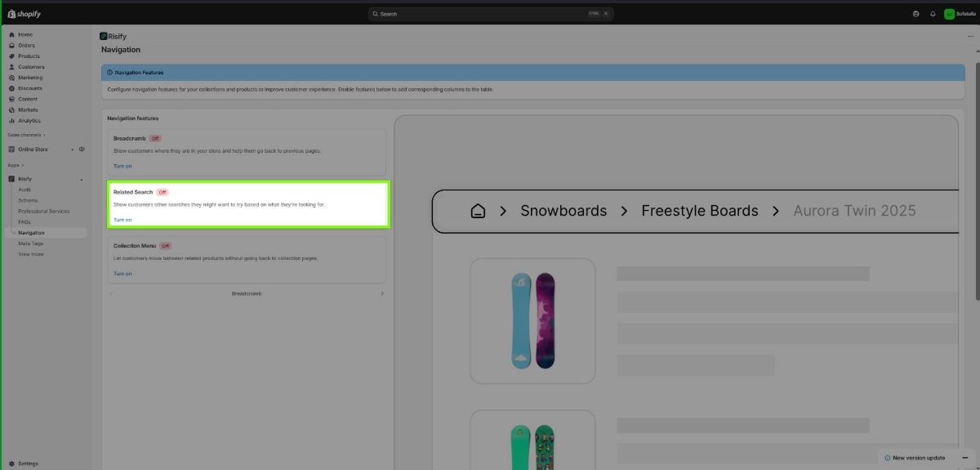Image resolution: width=980 pixels, height=470 pixels.
Task: Open the Schema menu item
Action: (28, 200)
